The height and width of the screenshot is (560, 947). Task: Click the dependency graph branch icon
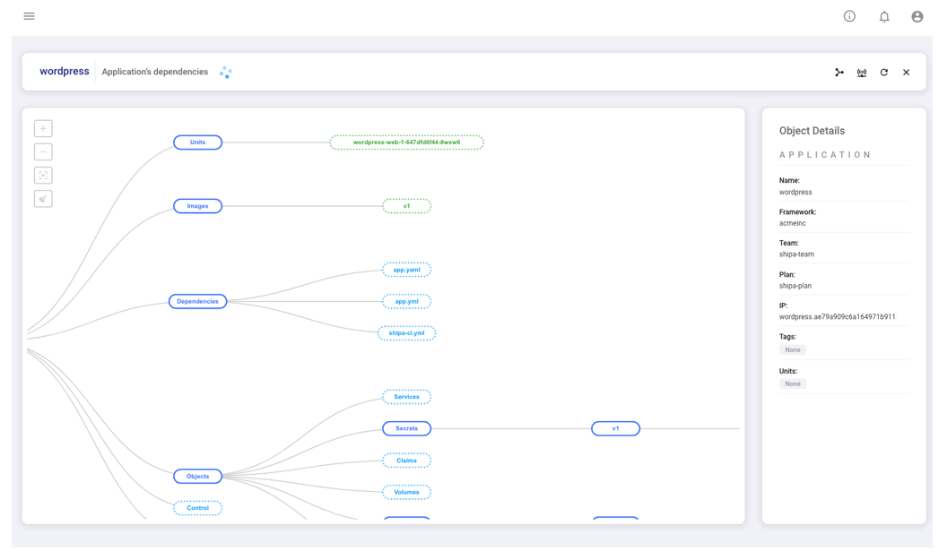pyautogui.click(x=839, y=73)
